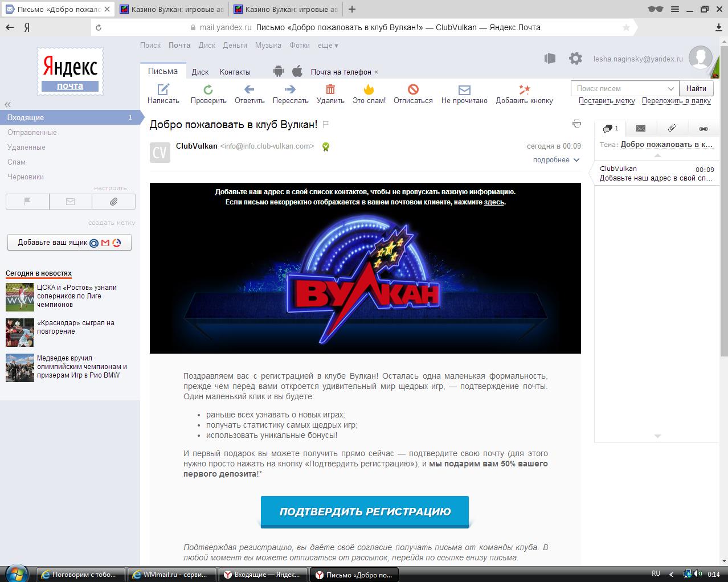Go back with browser back arrow
The image size is (728, 582).
[x=10, y=27]
